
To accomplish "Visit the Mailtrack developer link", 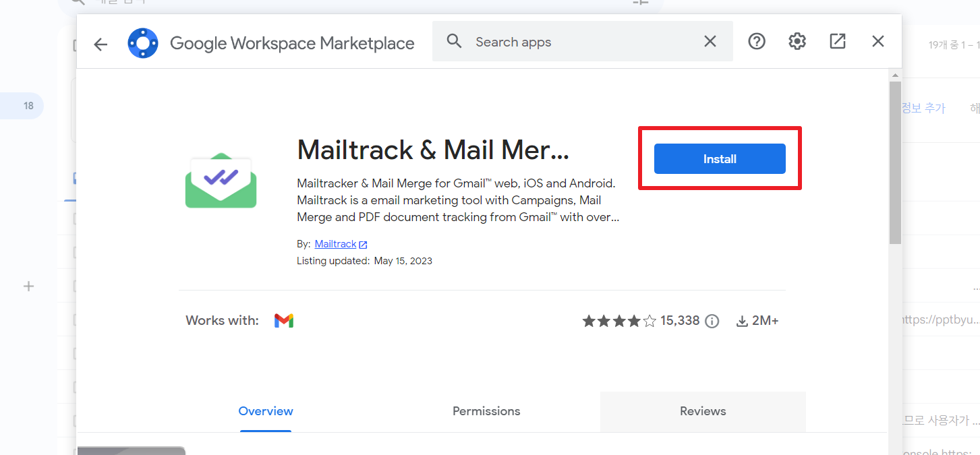I will (335, 243).
